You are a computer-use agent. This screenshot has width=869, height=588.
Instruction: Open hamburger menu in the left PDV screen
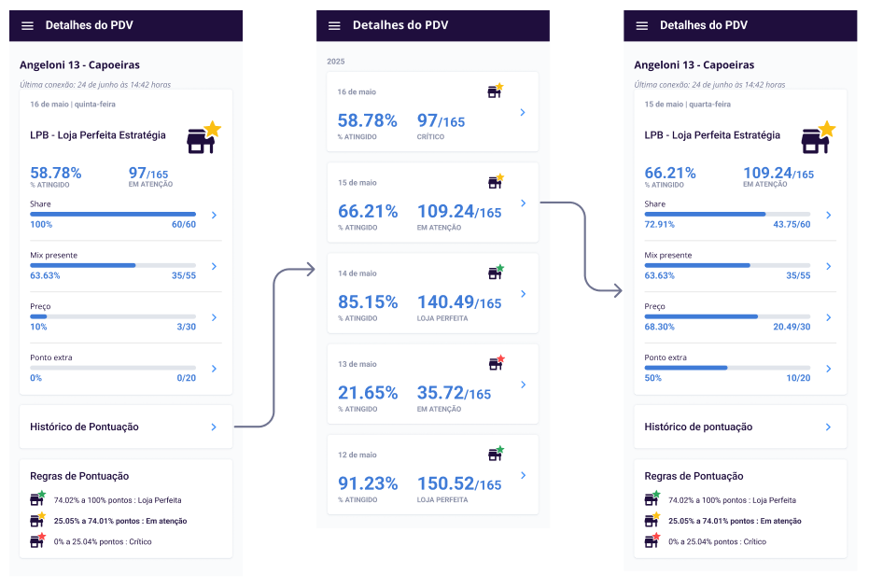(x=28, y=26)
